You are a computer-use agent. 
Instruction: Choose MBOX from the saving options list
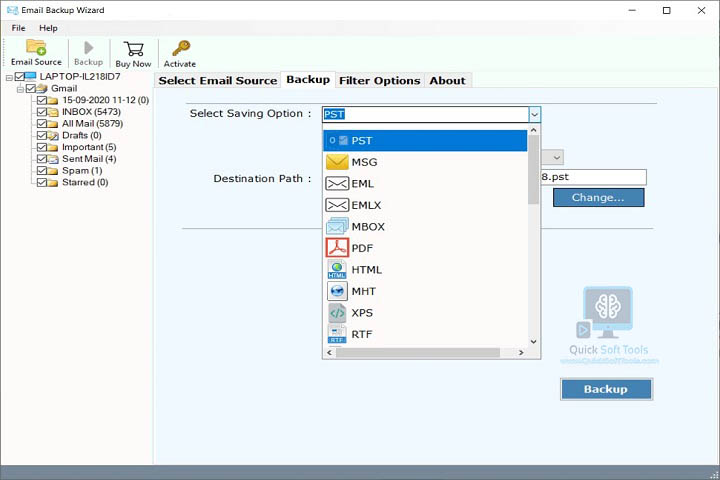tap(425, 226)
